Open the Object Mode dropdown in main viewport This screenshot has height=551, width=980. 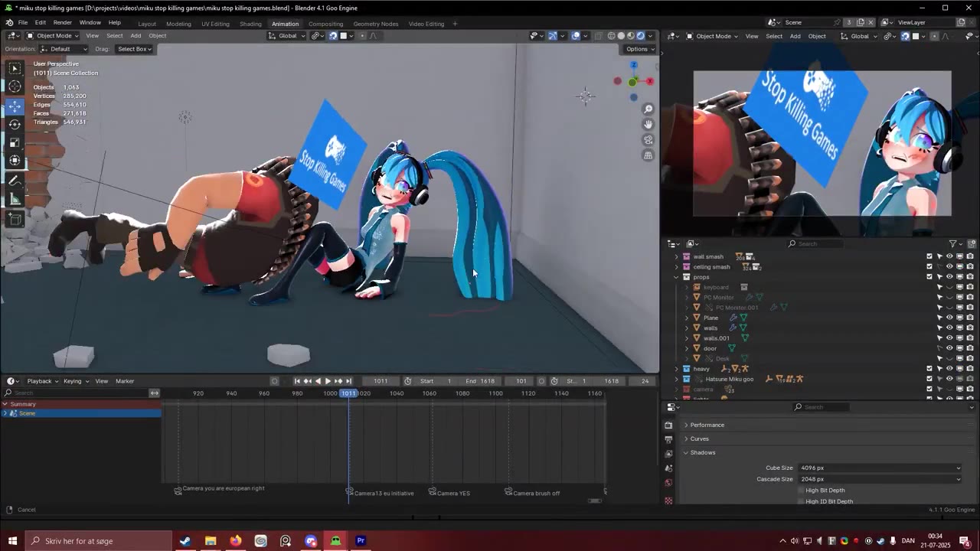(52, 36)
